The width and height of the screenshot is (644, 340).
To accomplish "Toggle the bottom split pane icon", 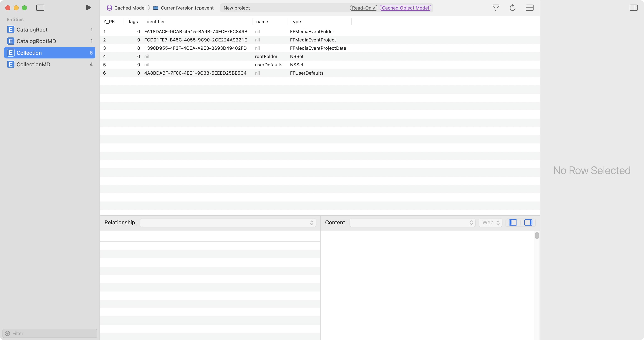I will [x=529, y=8].
